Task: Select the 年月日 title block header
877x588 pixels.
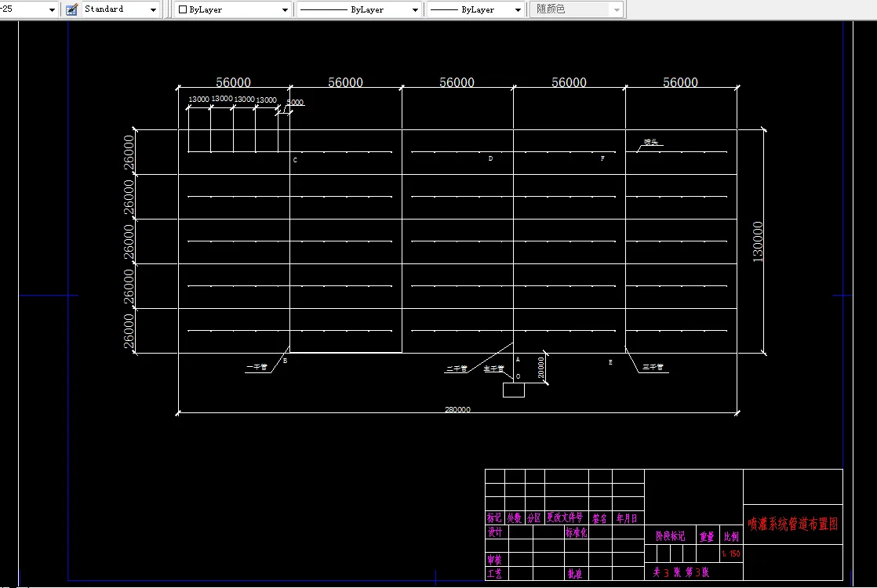Action: click(627, 519)
